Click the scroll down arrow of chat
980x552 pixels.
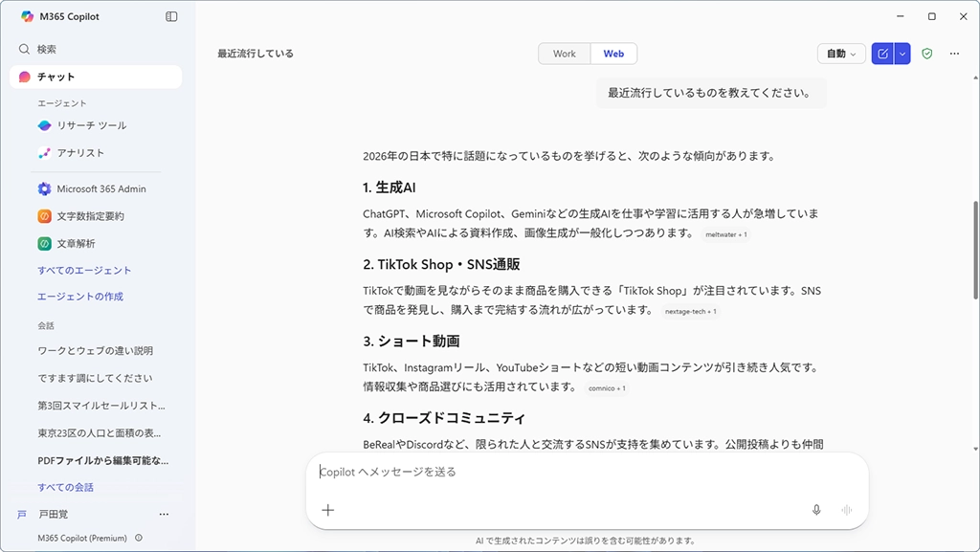975,449
